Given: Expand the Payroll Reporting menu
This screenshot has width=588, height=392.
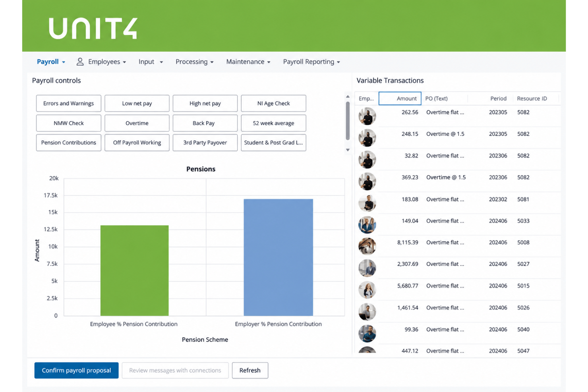Looking at the screenshot, I should tap(311, 62).
